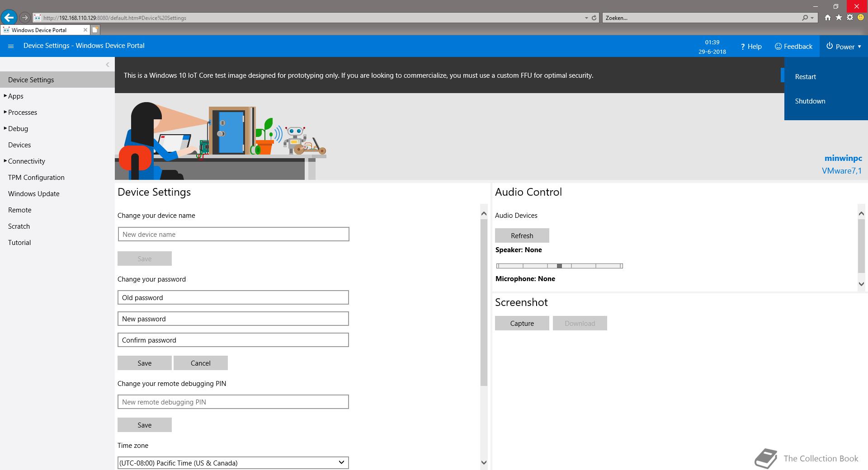Adjust the Speaker volume slider

(559, 266)
